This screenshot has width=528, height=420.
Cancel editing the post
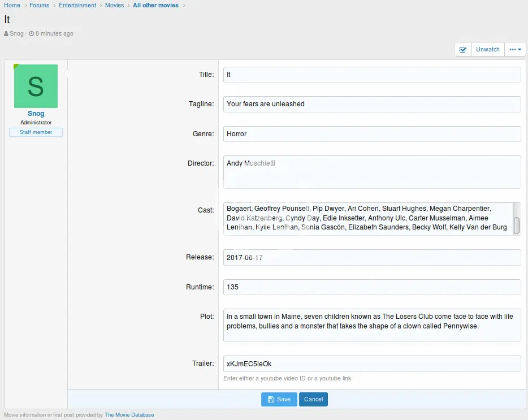point(313,399)
